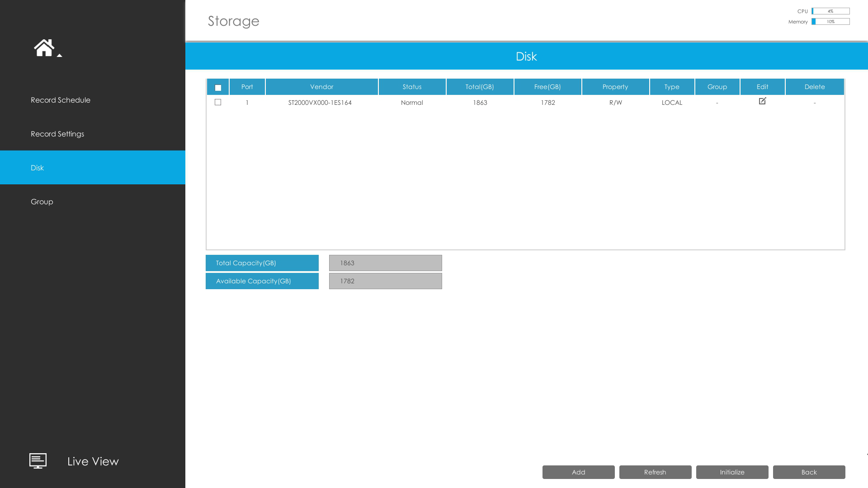Check the checkbox for disk port 1
Image resolution: width=868 pixels, height=488 pixels.
pos(218,103)
